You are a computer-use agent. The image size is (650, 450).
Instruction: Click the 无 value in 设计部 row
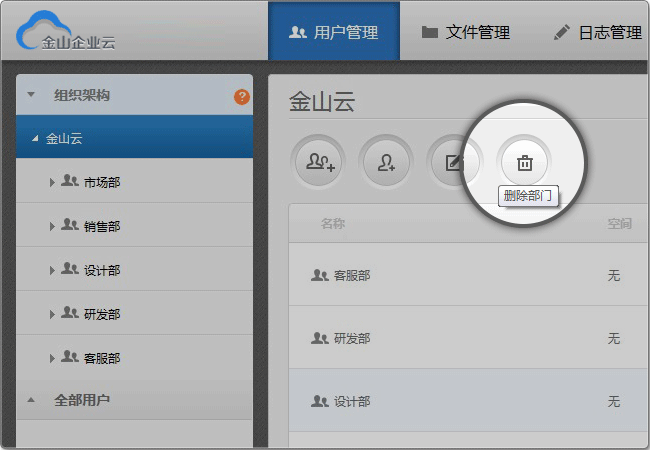pyautogui.click(x=614, y=402)
